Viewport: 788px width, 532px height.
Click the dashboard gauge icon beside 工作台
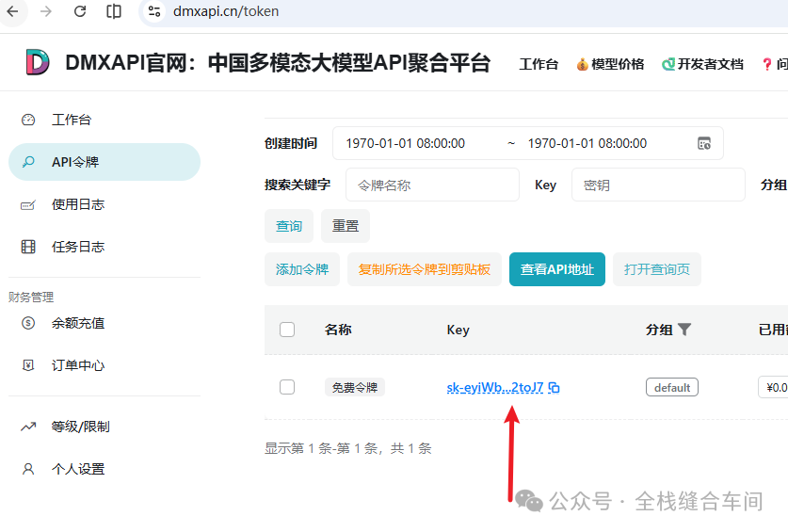[x=28, y=120]
